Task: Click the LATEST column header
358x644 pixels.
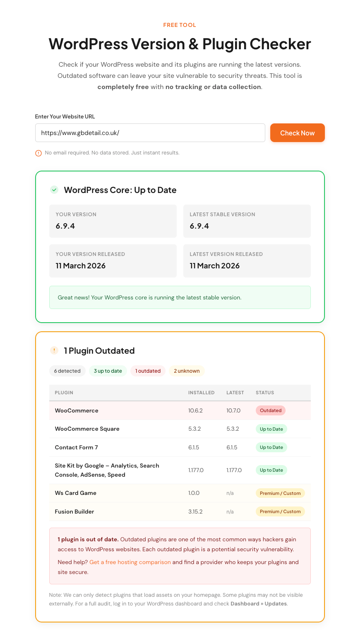Action: [x=235, y=393]
